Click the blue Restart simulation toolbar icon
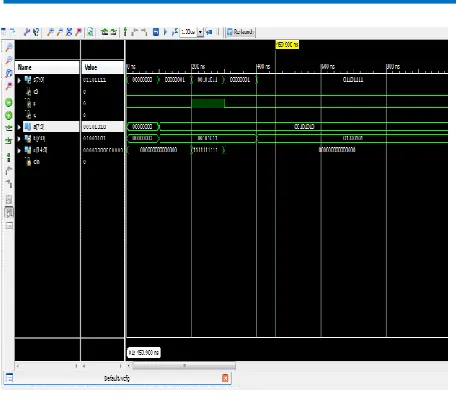Image resolution: width=456 pixels, height=398 pixels. (x=156, y=32)
